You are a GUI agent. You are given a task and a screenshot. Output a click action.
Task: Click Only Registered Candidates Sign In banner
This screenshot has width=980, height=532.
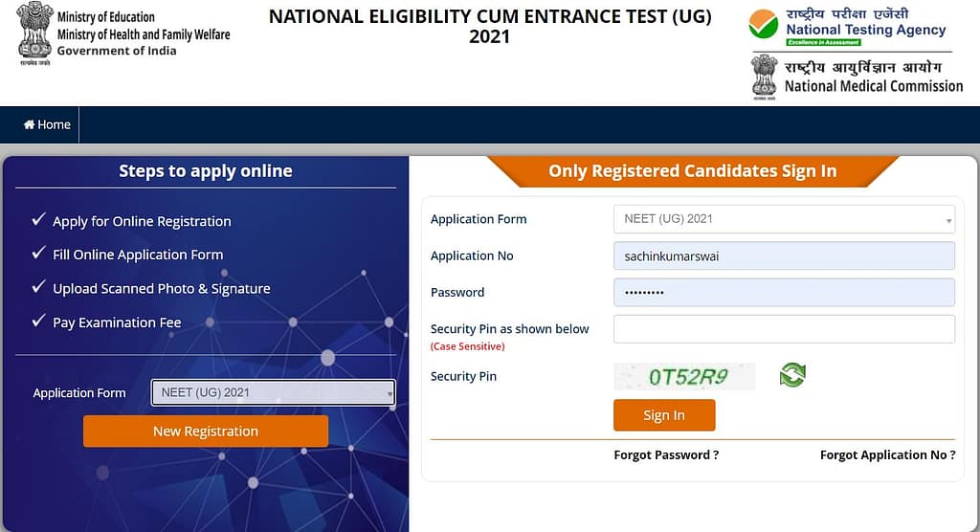click(x=693, y=171)
